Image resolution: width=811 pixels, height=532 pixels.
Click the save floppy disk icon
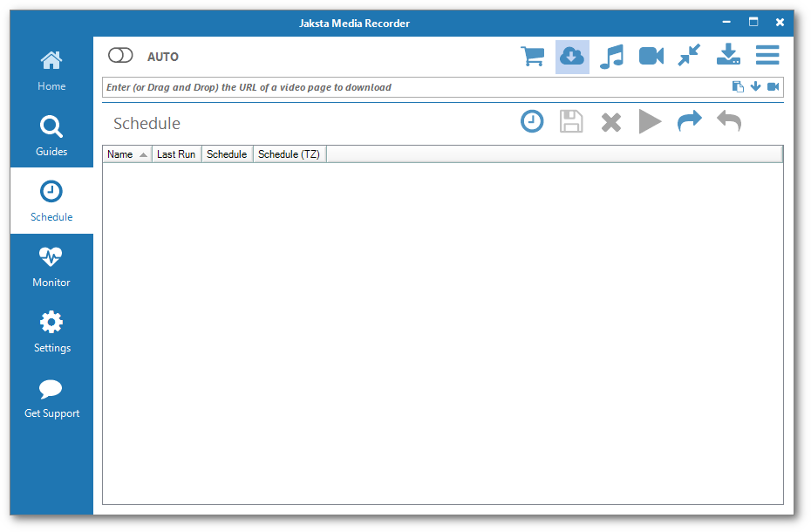coord(571,121)
